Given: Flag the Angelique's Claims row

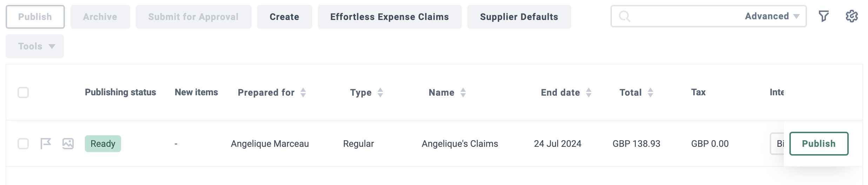Looking at the screenshot, I should coord(46,144).
